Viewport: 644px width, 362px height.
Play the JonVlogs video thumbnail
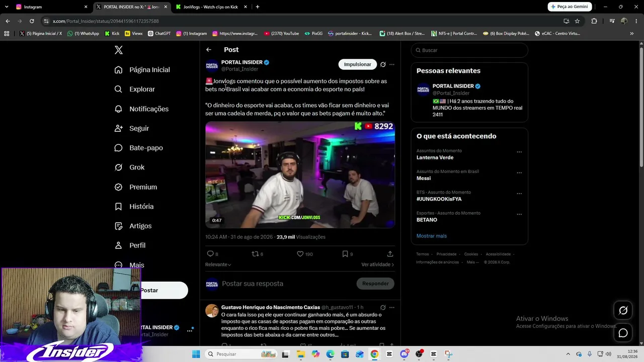pyautogui.click(x=300, y=174)
